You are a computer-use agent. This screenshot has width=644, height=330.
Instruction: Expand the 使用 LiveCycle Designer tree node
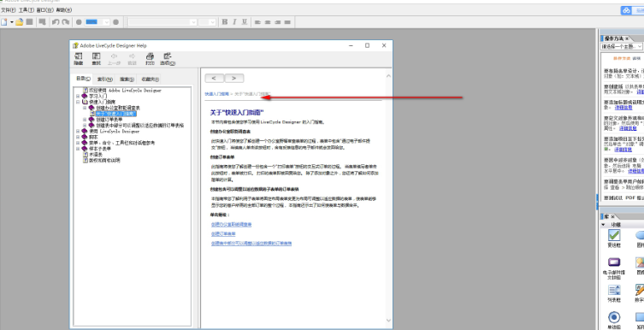pyautogui.click(x=78, y=132)
